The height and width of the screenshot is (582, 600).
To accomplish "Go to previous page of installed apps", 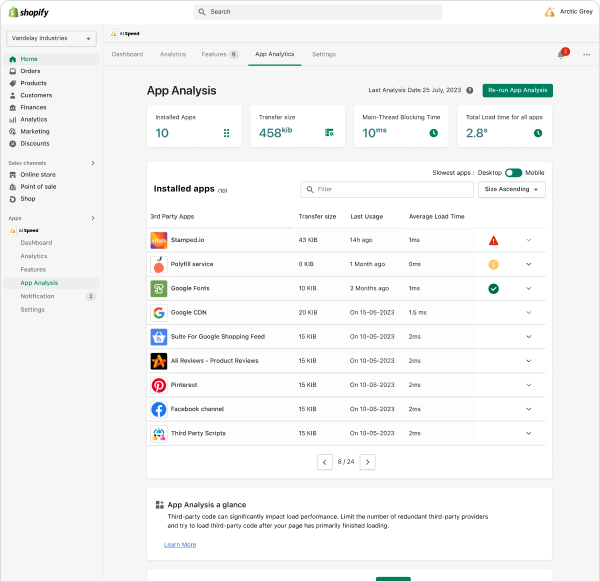I will pyautogui.click(x=324, y=462).
